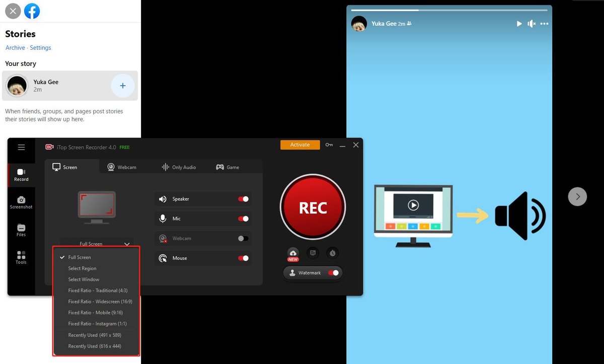Click the license key icon near Activate
The width and height of the screenshot is (604, 364).
329,144
